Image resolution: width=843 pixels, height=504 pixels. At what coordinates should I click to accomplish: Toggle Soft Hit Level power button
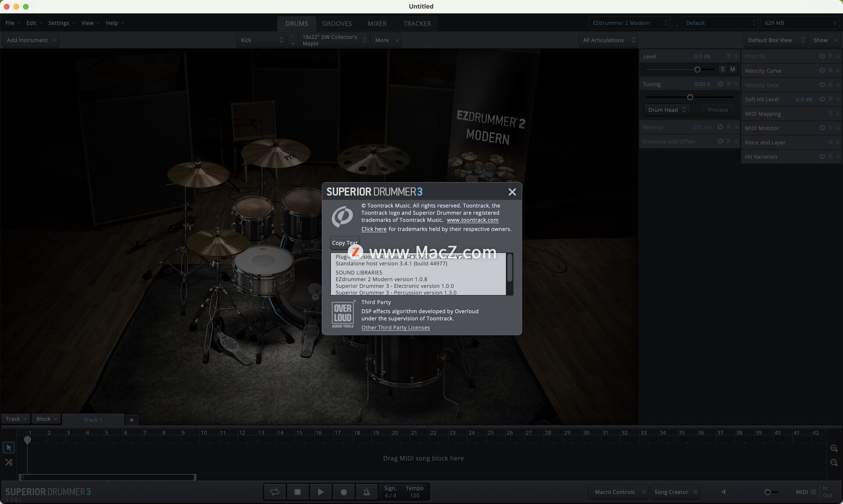pyautogui.click(x=822, y=99)
